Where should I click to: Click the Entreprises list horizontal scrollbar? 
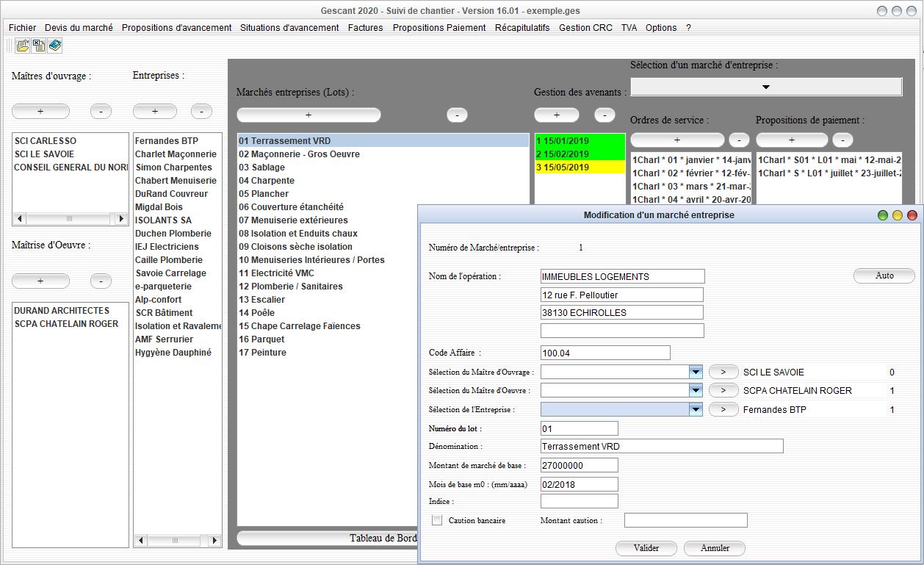tap(178, 540)
